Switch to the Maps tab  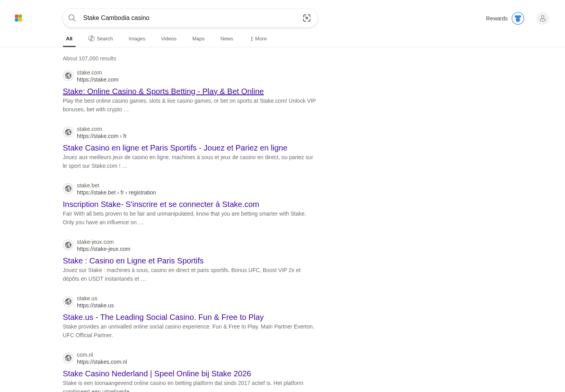point(199,39)
